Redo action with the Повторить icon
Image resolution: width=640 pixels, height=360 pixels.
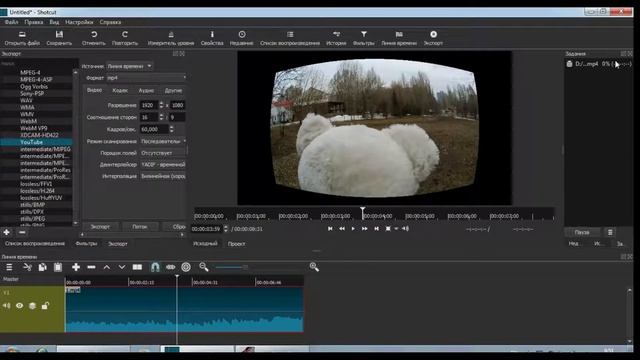(x=125, y=38)
